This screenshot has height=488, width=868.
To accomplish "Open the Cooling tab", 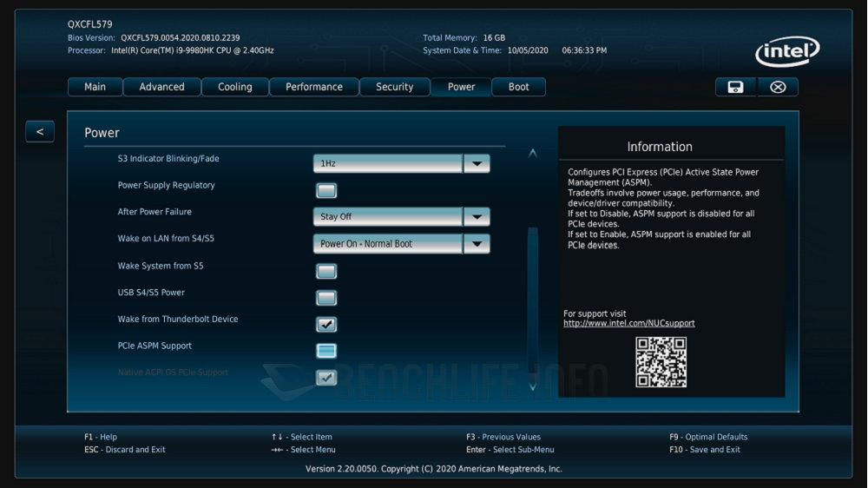I will click(x=234, y=87).
